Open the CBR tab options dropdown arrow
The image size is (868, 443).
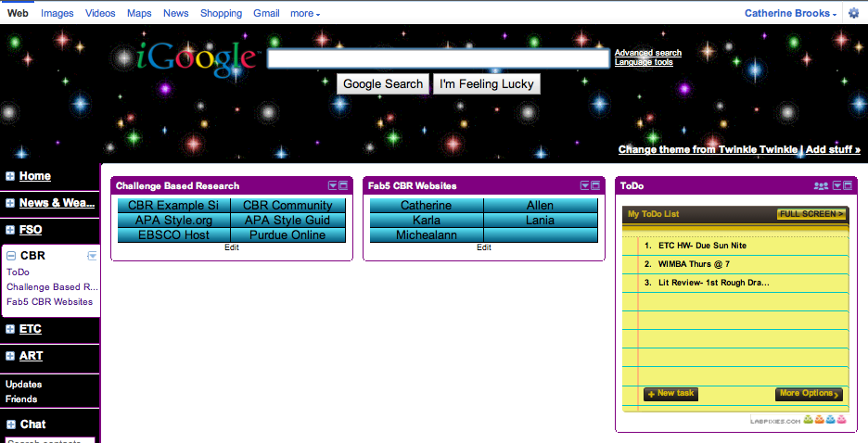pos(93,256)
